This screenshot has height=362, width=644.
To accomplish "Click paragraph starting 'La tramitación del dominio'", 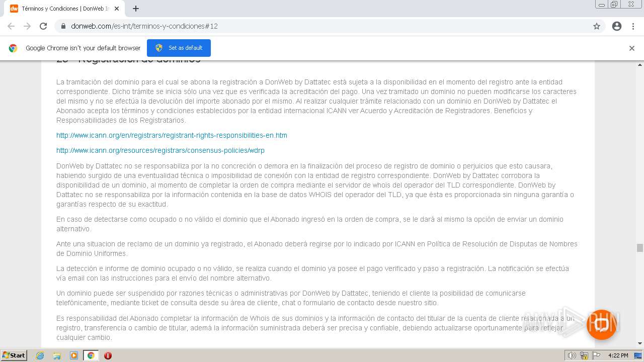I will (316, 101).
